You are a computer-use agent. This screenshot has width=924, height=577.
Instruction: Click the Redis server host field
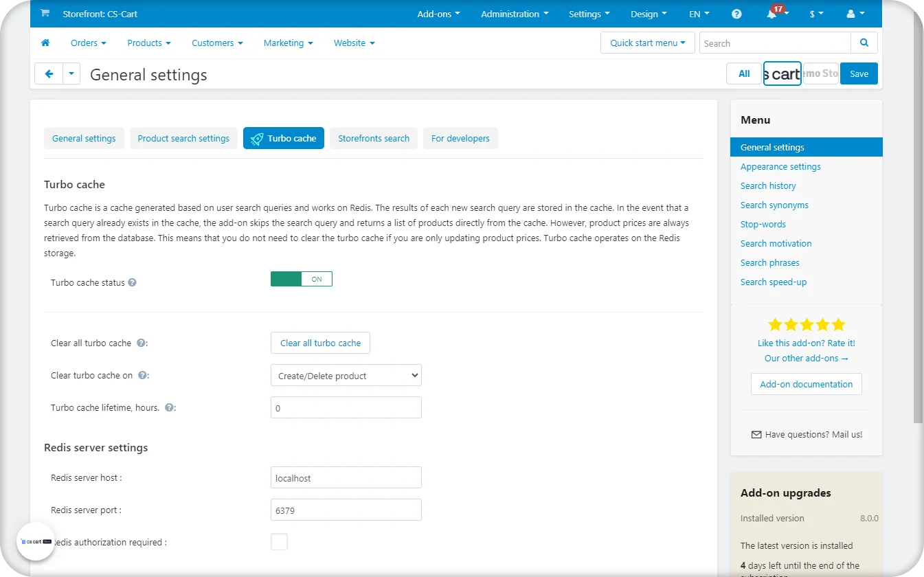346,477
